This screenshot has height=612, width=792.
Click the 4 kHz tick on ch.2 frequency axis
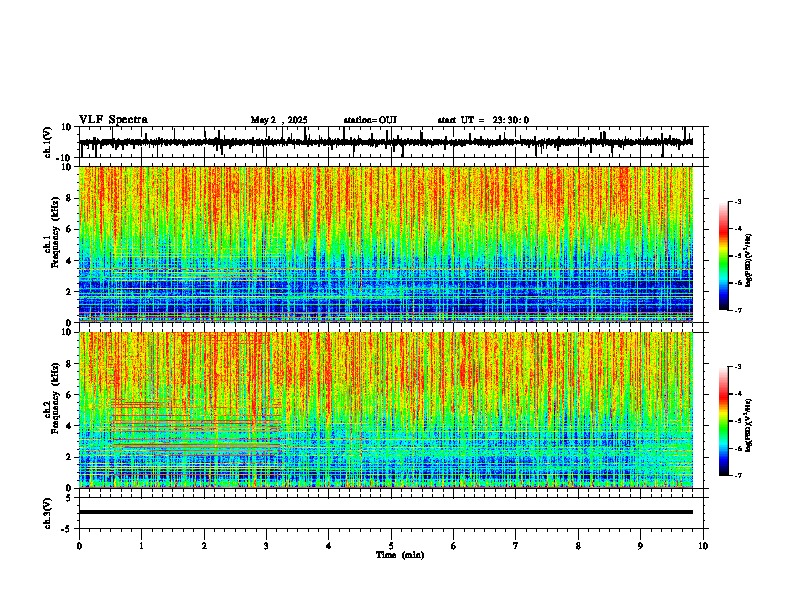(69, 426)
